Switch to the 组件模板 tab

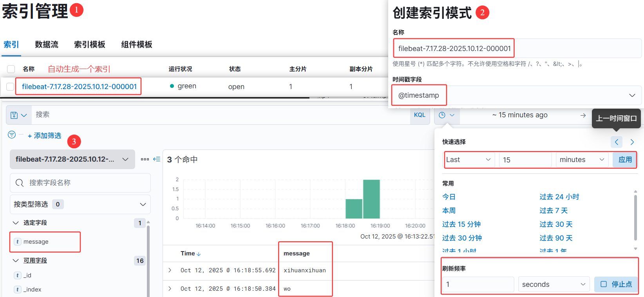[x=137, y=45]
